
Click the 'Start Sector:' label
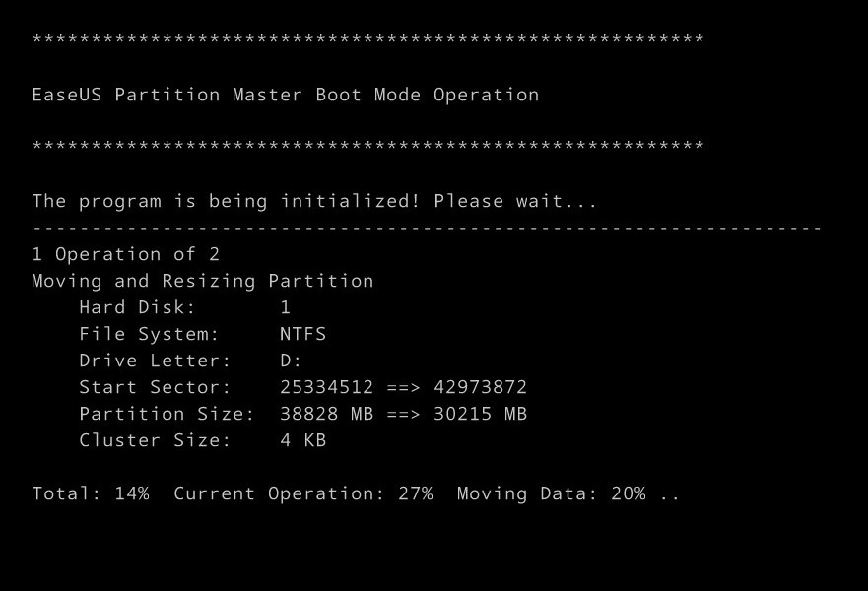point(155,387)
